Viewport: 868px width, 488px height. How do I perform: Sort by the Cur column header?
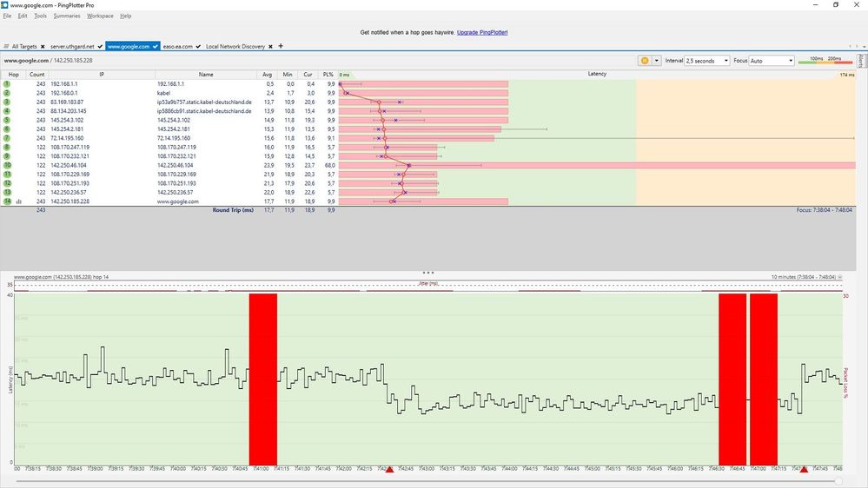[308, 74]
